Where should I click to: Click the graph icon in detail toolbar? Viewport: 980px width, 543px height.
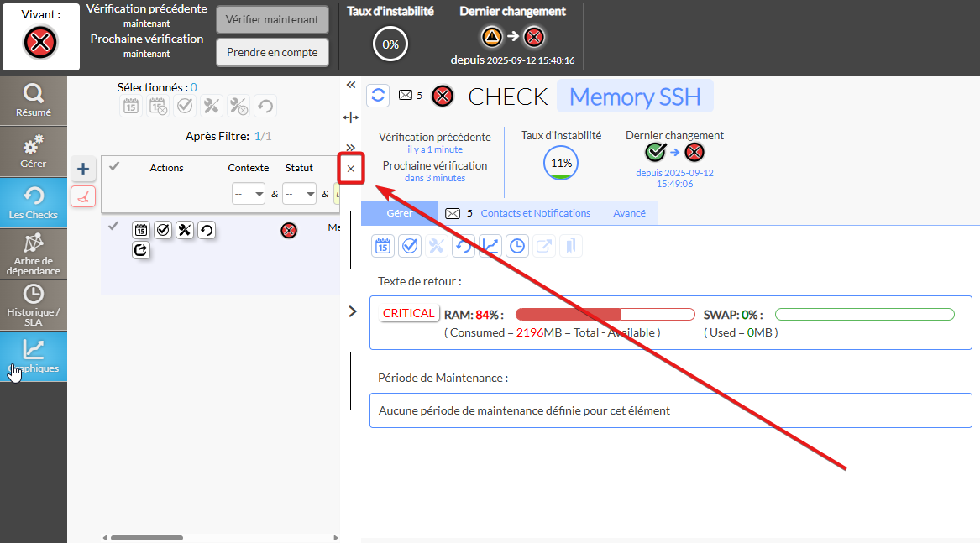pyautogui.click(x=490, y=246)
